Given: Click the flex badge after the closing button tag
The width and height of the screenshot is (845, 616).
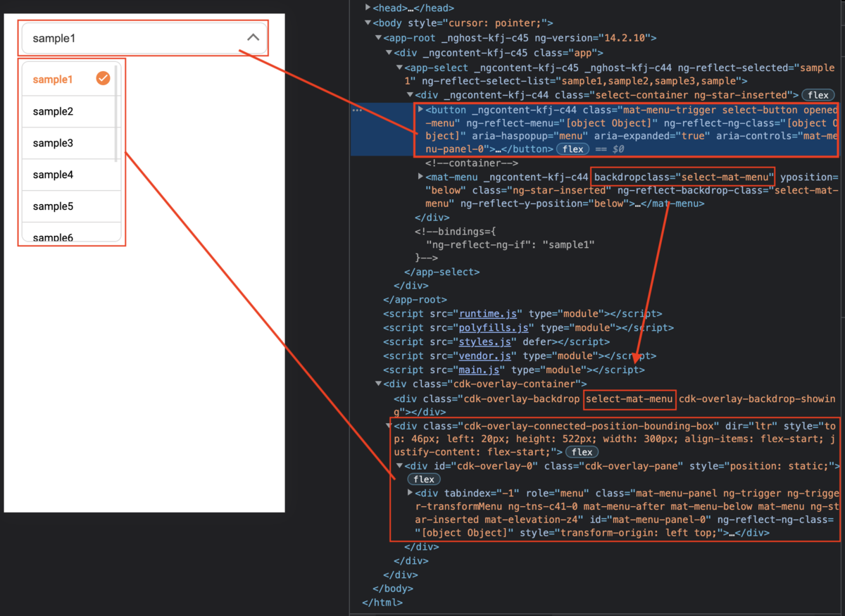Looking at the screenshot, I should pos(572,149).
